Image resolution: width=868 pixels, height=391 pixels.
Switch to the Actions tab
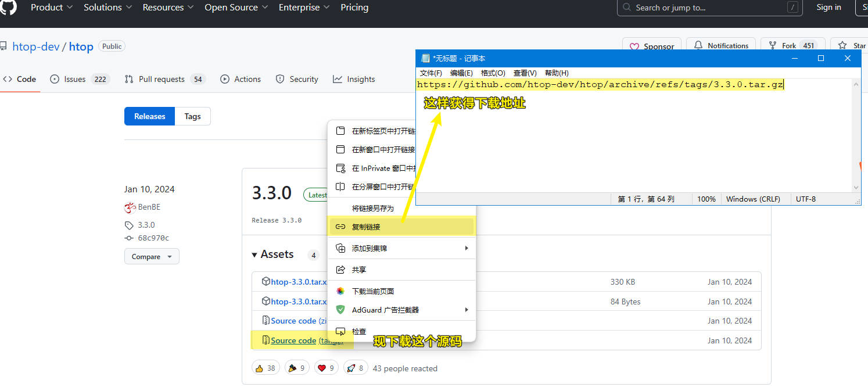pyautogui.click(x=241, y=79)
